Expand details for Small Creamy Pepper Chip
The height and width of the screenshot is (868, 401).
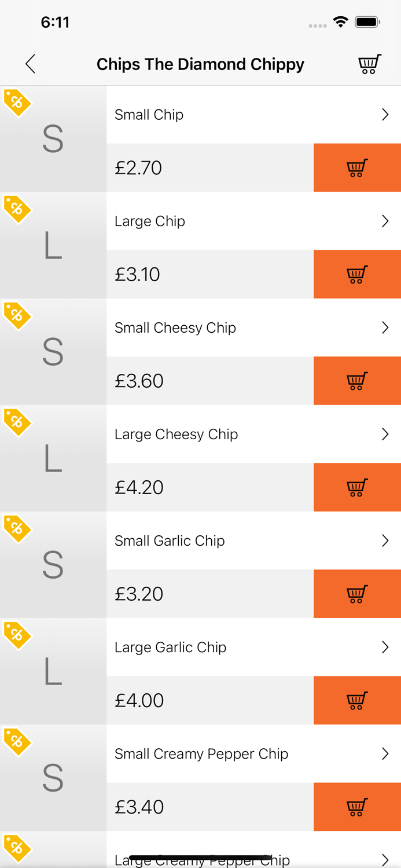385,753
